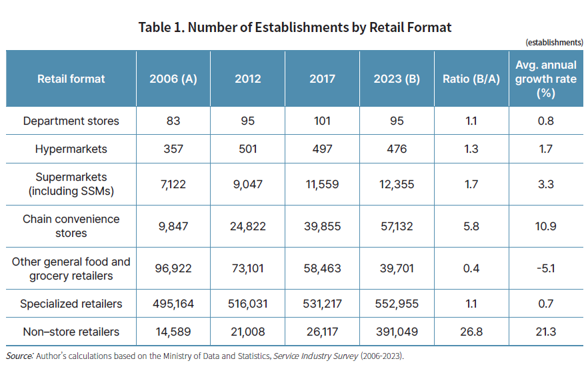Select convenience stores 2006 value 9,847
This screenshot has height=367, width=588.
tap(173, 226)
